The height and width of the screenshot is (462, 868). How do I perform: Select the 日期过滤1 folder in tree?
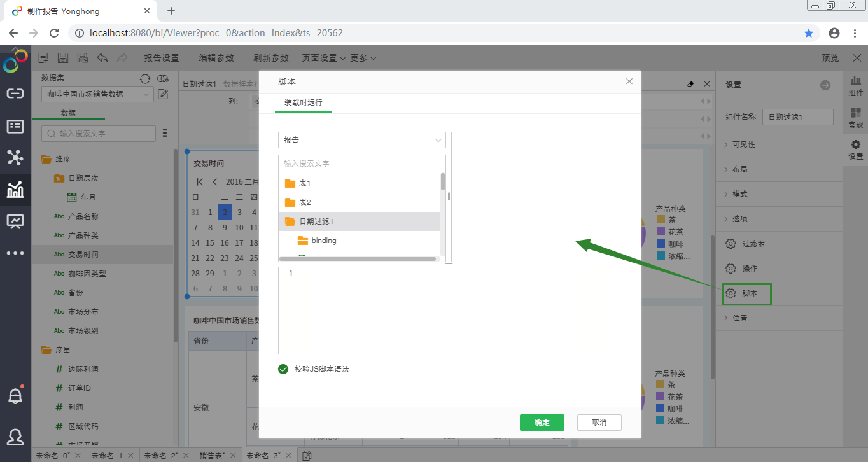[316, 221]
